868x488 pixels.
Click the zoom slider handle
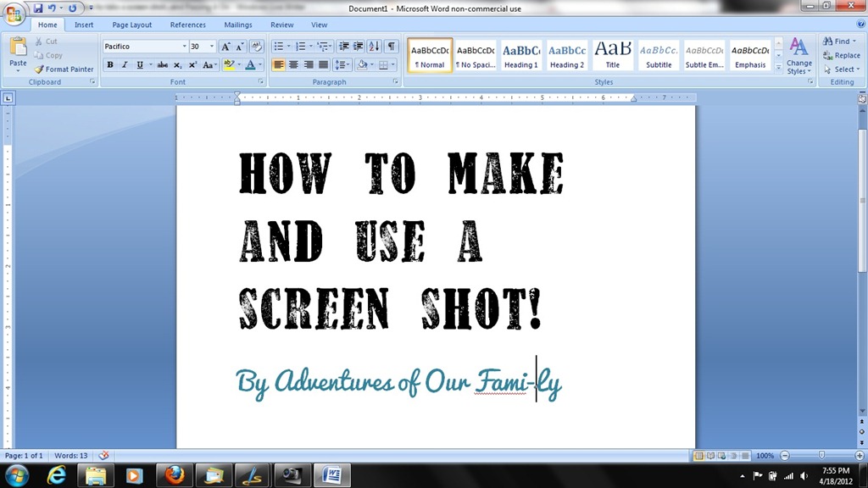point(821,455)
